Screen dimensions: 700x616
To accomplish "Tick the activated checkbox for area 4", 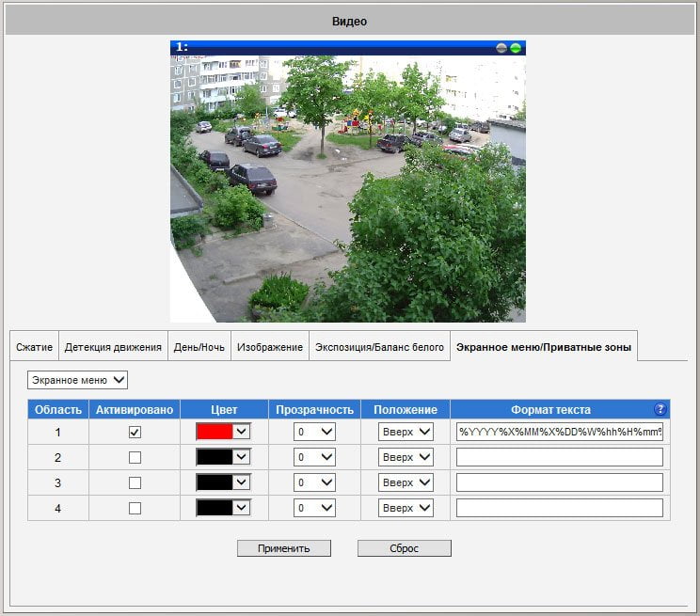I will (135, 509).
